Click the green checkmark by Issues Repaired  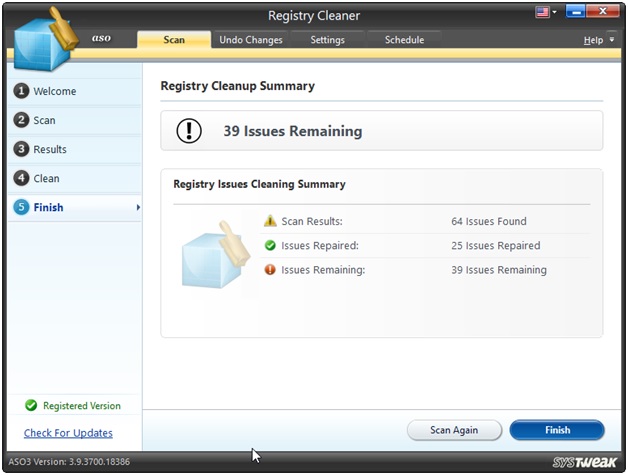(270, 245)
